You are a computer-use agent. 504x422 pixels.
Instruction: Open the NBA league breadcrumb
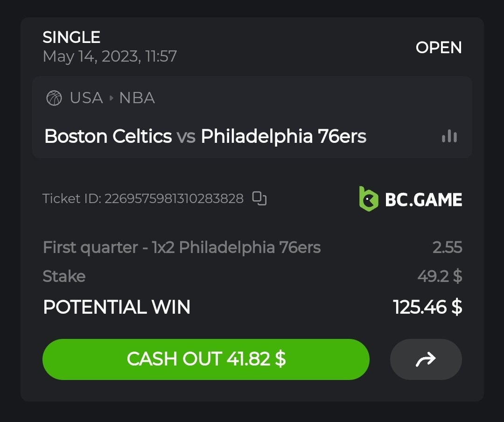pos(137,98)
